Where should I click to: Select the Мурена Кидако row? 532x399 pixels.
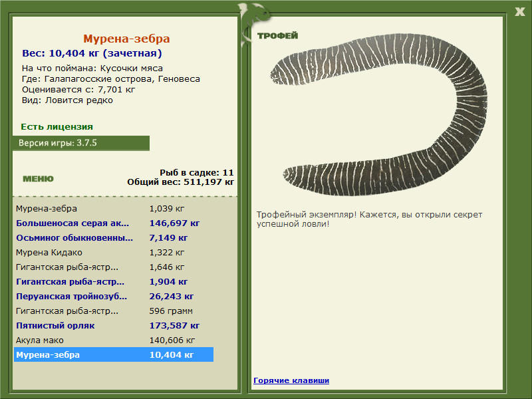[114, 253]
